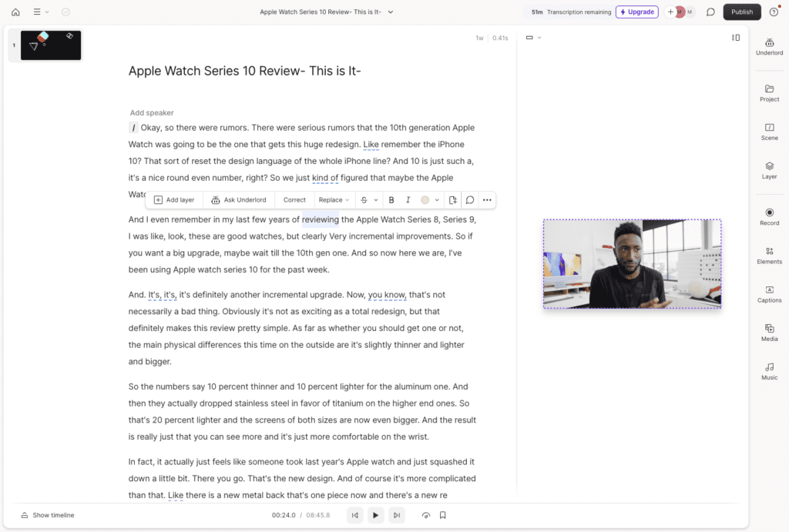Show the timeline

coord(47,515)
